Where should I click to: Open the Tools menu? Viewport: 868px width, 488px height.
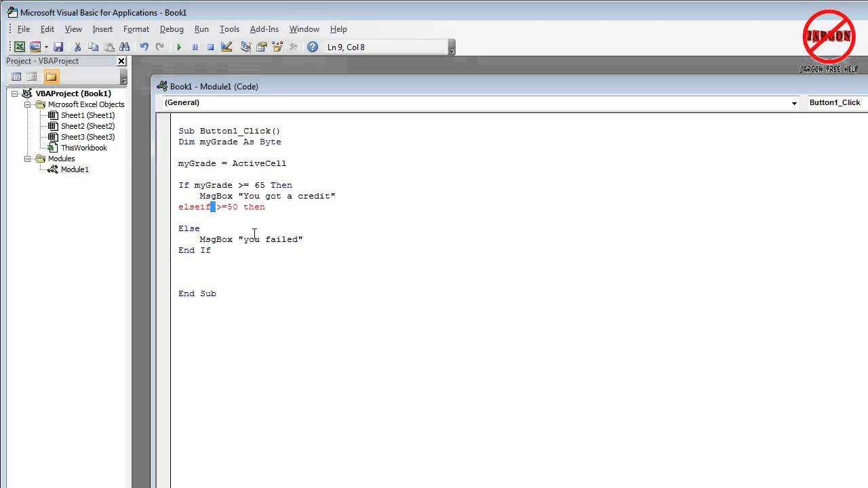coord(229,29)
